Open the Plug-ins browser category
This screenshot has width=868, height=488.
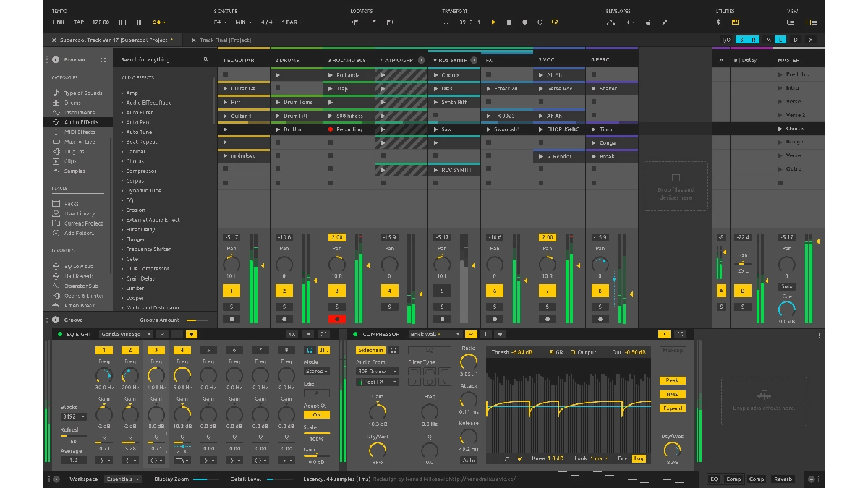click(74, 152)
